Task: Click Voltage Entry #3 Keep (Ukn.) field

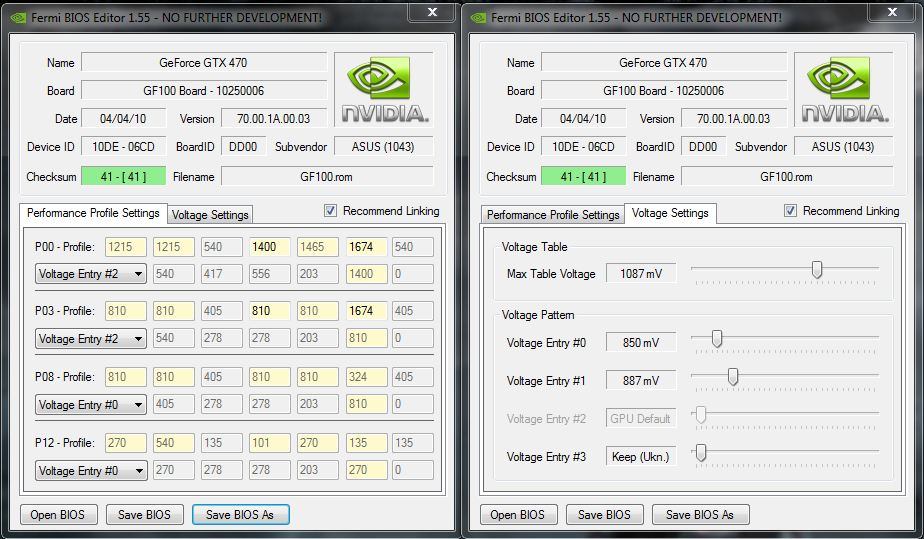Action: click(x=641, y=457)
